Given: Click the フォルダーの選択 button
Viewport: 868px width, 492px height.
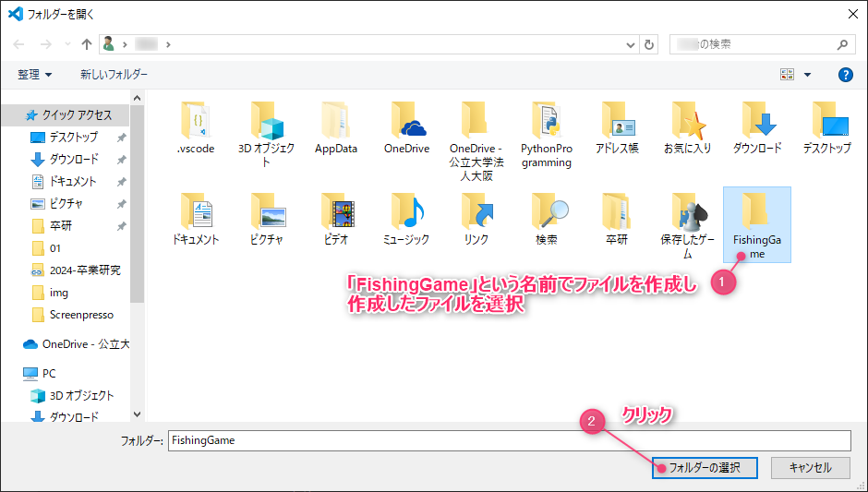Looking at the screenshot, I should pos(705,468).
